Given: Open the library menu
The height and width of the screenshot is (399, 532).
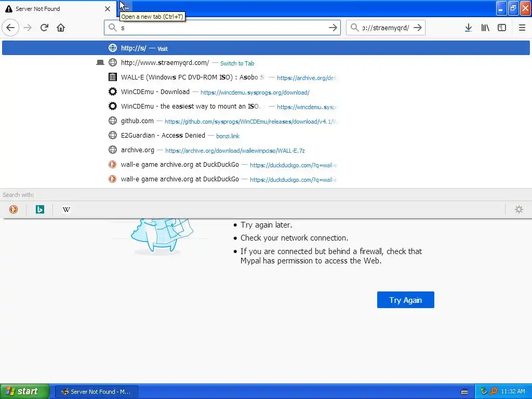Looking at the screenshot, I should click(x=485, y=28).
